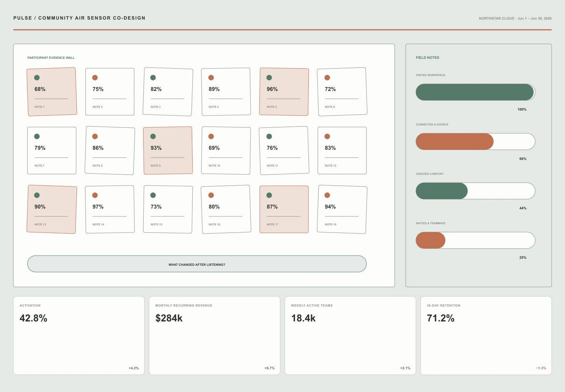Click the +4.2% activation change value
This screenshot has height=392, width=565.
tap(134, 368)
